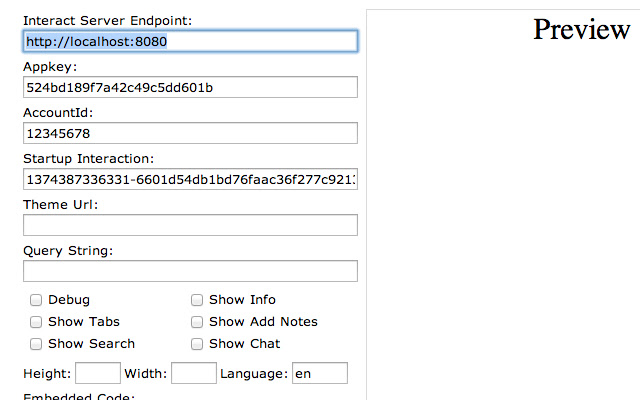Focus the Query String input field
Screen dimensions: 640x400
pos(190,271)
